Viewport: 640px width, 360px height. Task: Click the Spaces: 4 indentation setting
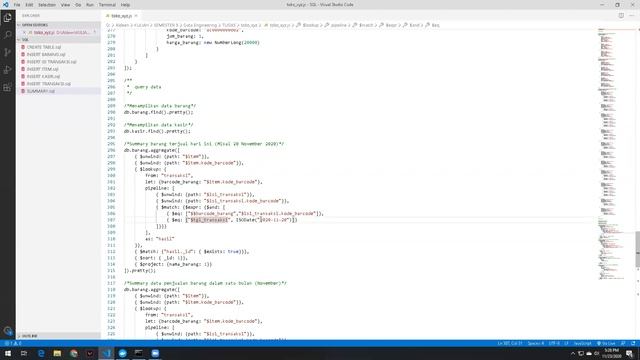536,343
